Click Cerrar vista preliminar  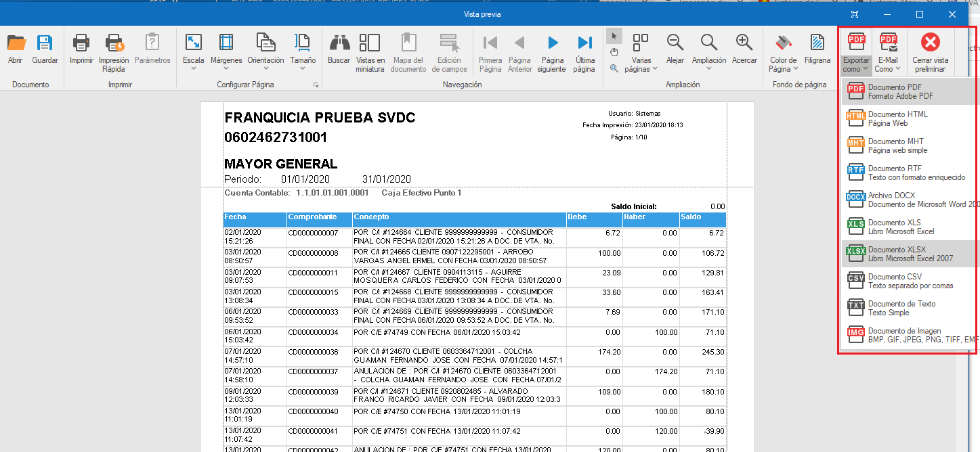(931, 53)
